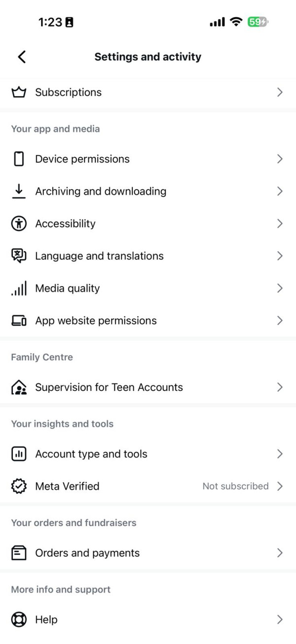Tap the Help lifebuoy icon
This screenshot has width=296, height=644.
pos(19,620)
